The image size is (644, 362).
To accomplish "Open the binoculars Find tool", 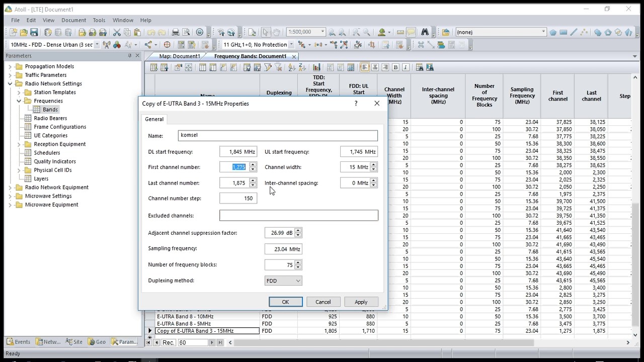I will (x=425, y=32).
